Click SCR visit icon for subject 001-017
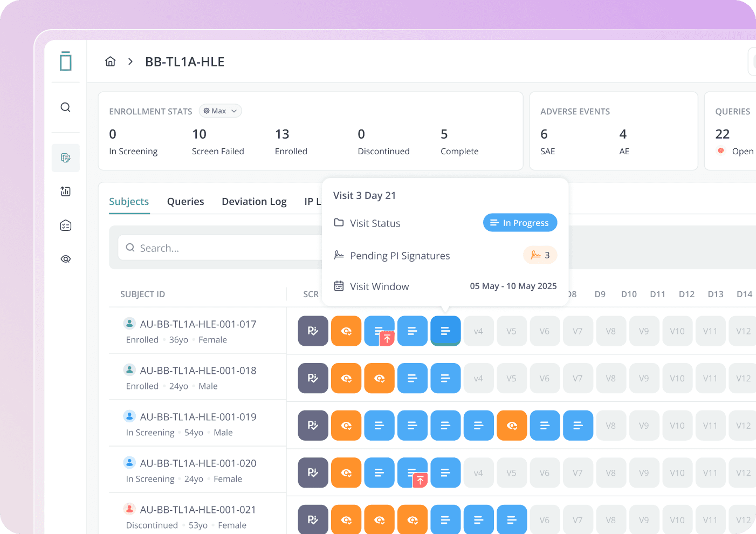The width and height of the screenshot is (756, 534). click(x=313, y=331)
